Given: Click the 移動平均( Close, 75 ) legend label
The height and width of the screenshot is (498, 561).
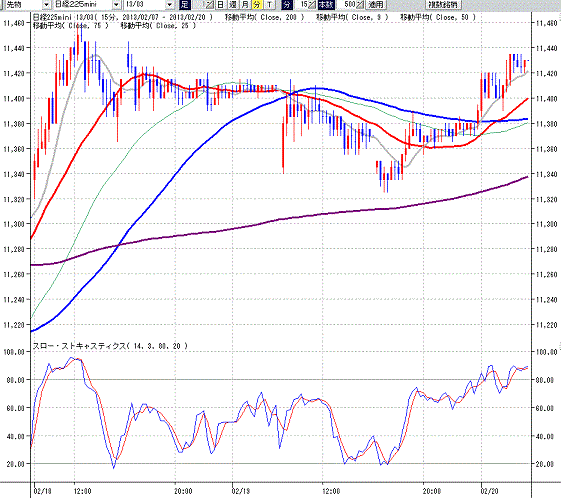Looking at the screenshot, I should [x=70, y=26].
